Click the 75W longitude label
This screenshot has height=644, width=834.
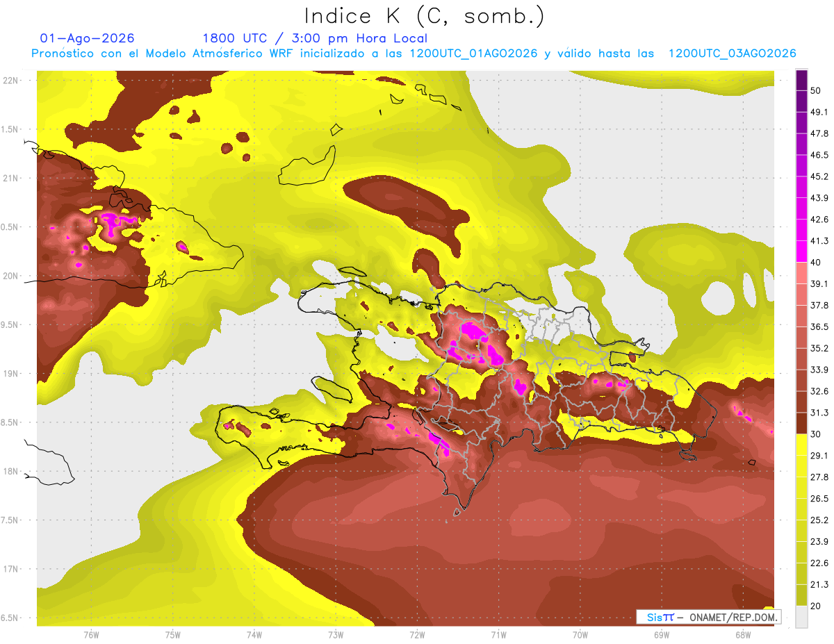click(172, 635)
